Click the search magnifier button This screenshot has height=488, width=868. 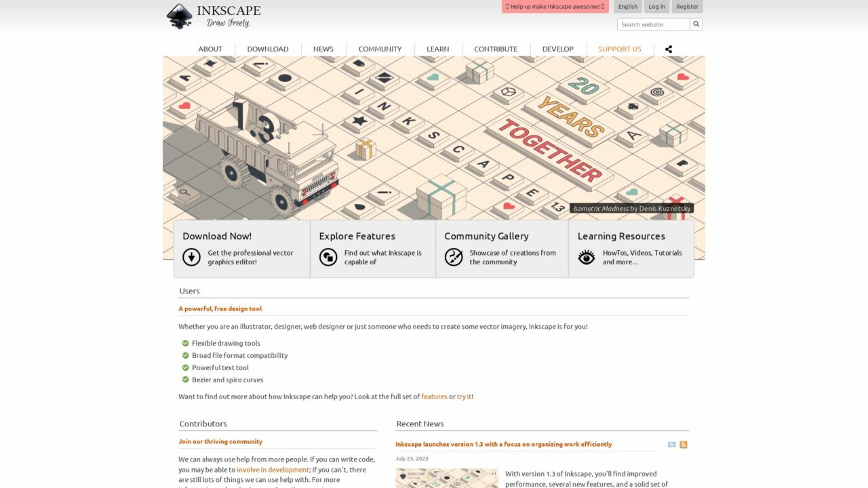696,24
